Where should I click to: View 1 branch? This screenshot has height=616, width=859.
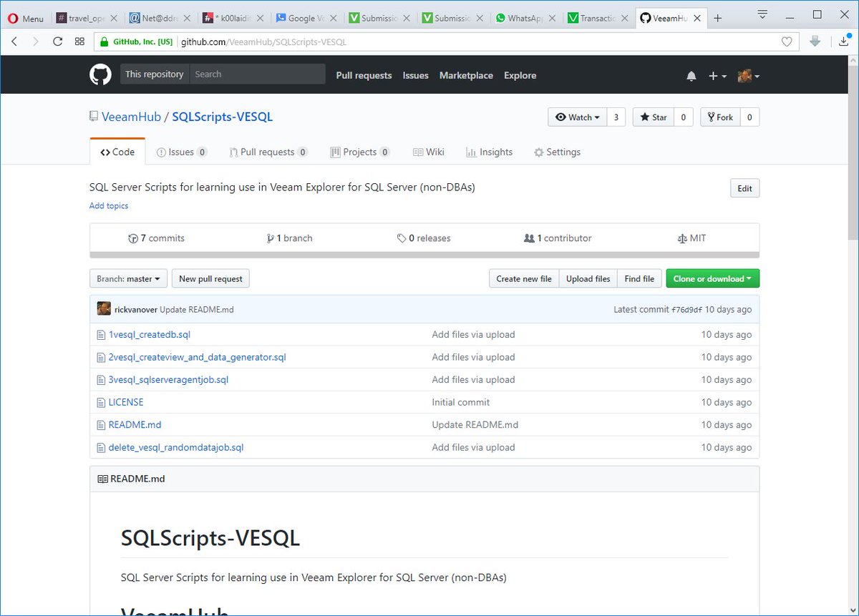[289, 238]
